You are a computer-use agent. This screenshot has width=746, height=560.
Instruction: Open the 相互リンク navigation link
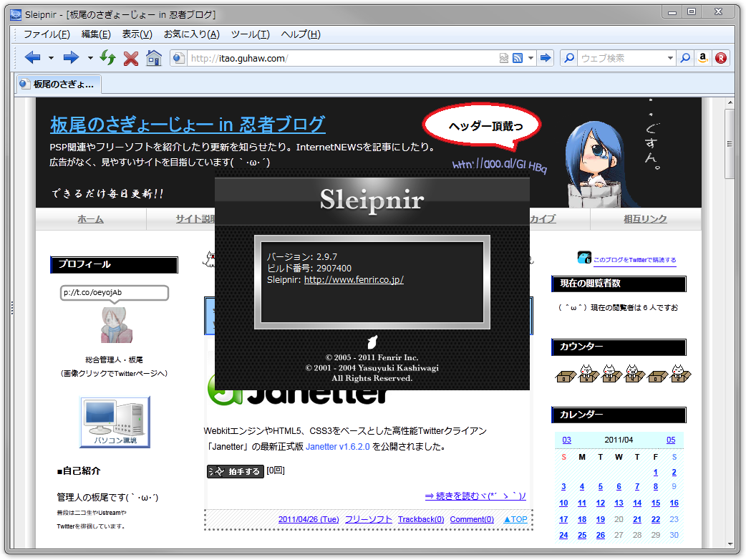point(645,219)
